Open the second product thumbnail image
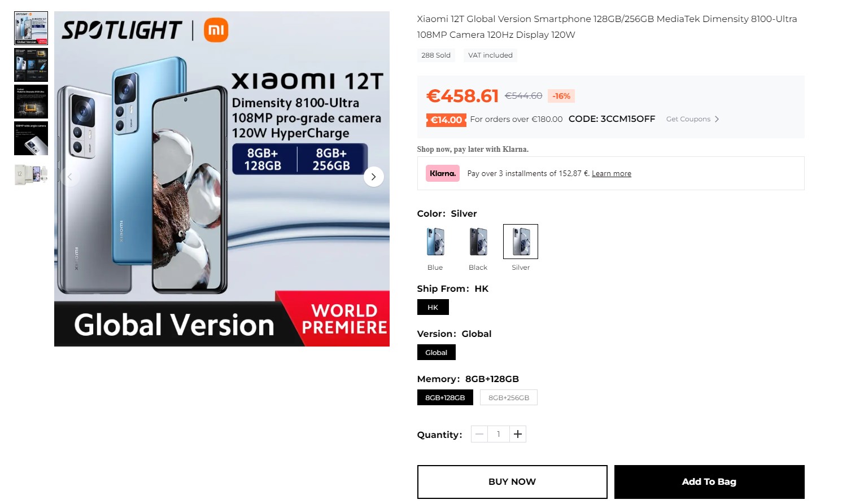 [x=31, y=65]
